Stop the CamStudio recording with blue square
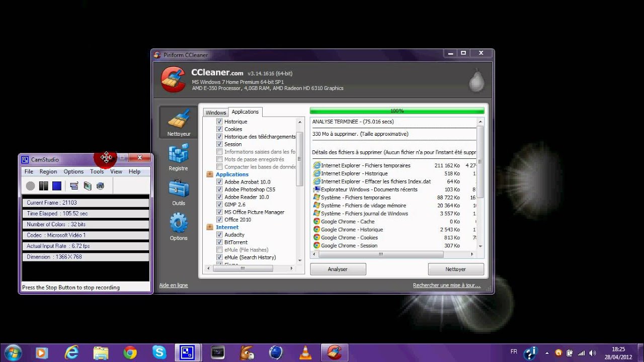644x362 pixels. (57, 186)
